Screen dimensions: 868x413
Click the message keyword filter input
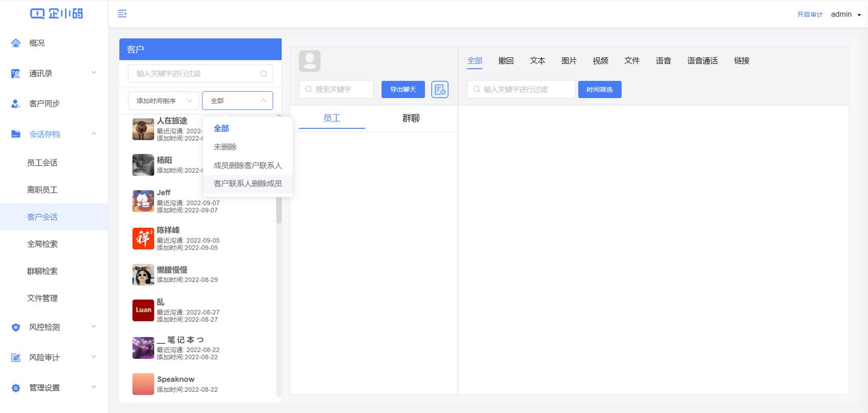point(521,89)
